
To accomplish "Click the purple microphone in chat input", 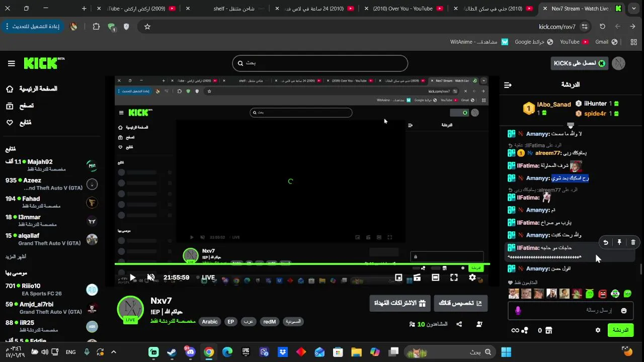I will pos(518,311).
